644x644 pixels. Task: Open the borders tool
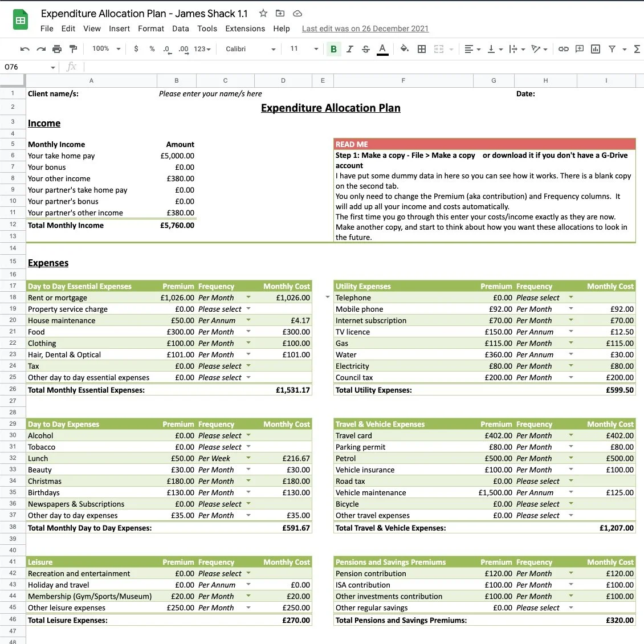tap(422, 49)
